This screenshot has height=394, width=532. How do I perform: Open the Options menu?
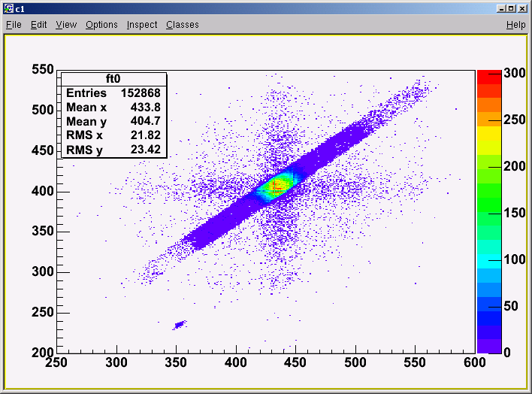click(x=101, y=25)
